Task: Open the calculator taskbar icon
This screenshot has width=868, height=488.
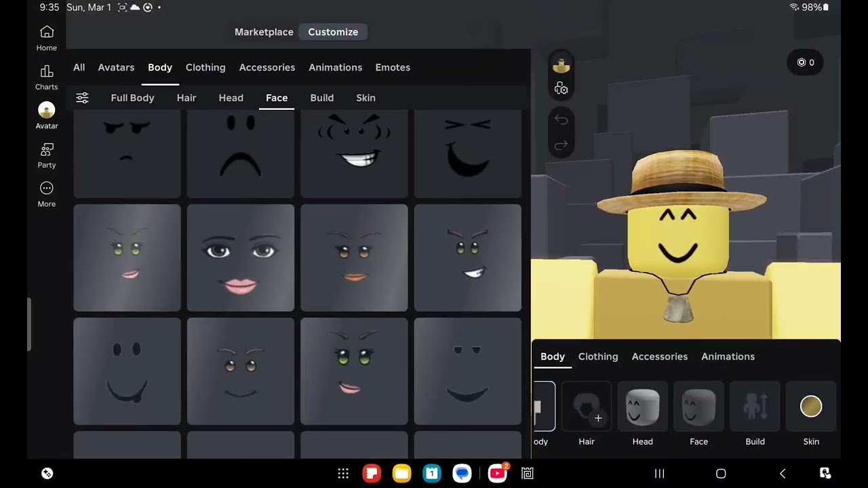Action: pyautogui.click(x=528, y=474)
